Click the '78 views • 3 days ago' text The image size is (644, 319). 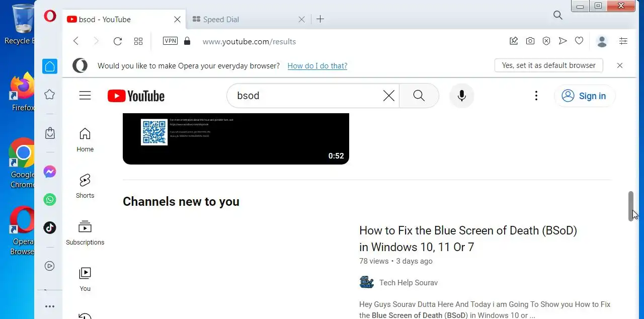396,261
